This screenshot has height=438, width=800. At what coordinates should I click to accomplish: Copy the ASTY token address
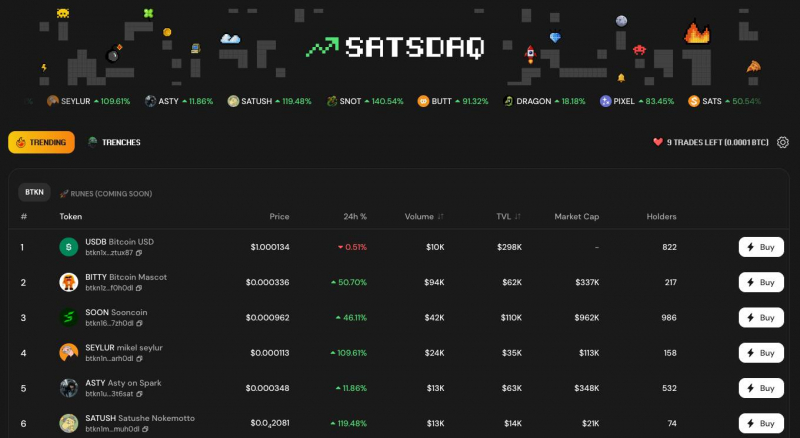(x=140, y=393)
